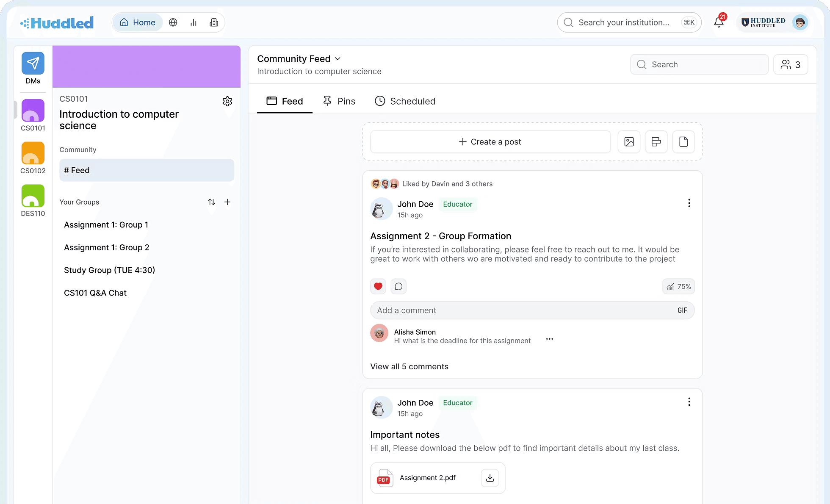Viewport: 830px width, 504px height.
Task: Download Assignment 2.pdf
Action: point(490,478)
